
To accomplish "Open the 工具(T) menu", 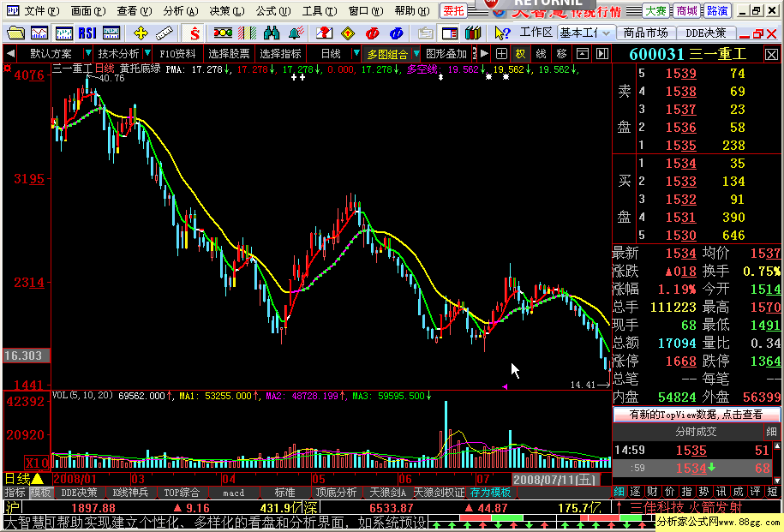I will (320, 10).
